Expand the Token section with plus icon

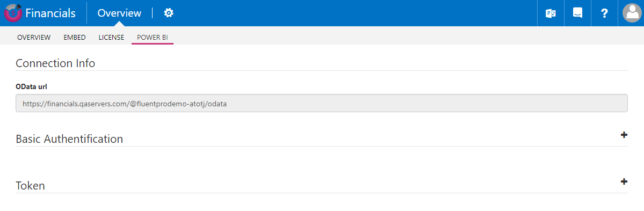click(x=624, y=181)
